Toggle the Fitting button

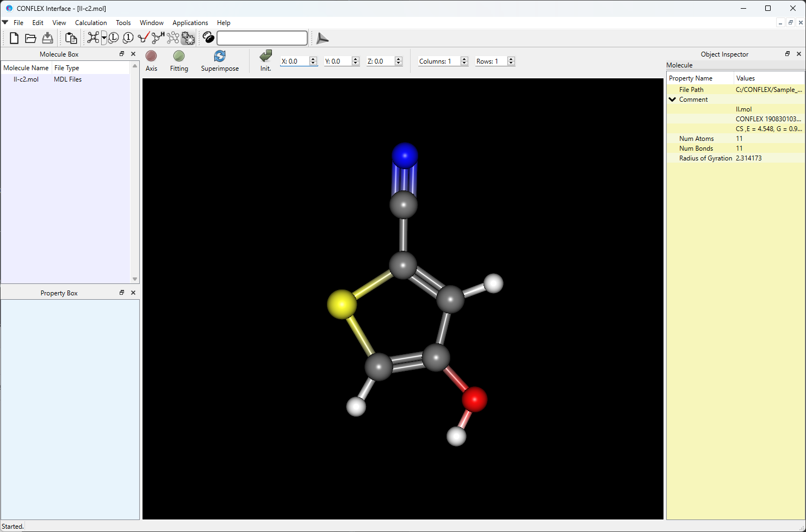(179, 57)
